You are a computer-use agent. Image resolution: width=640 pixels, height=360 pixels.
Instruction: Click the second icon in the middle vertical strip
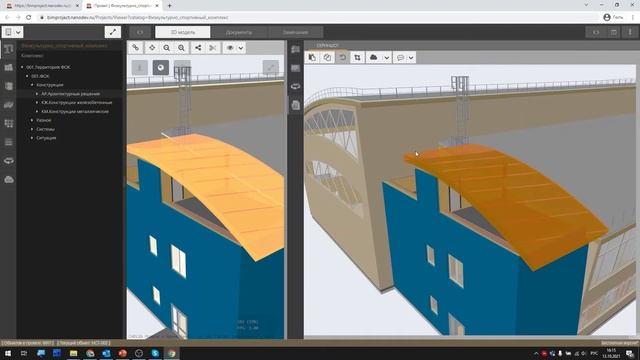point(296,68)
